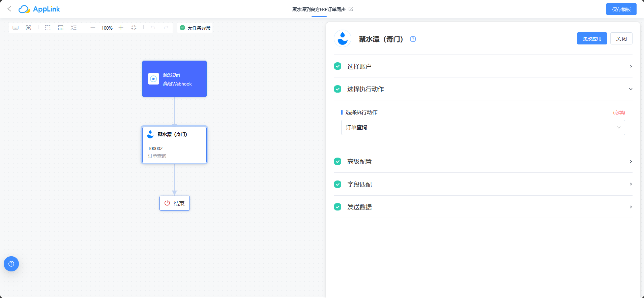This screenshot has width=644, height=298.
Task: Click the 更改应用 button
Action: coord(592,38)
